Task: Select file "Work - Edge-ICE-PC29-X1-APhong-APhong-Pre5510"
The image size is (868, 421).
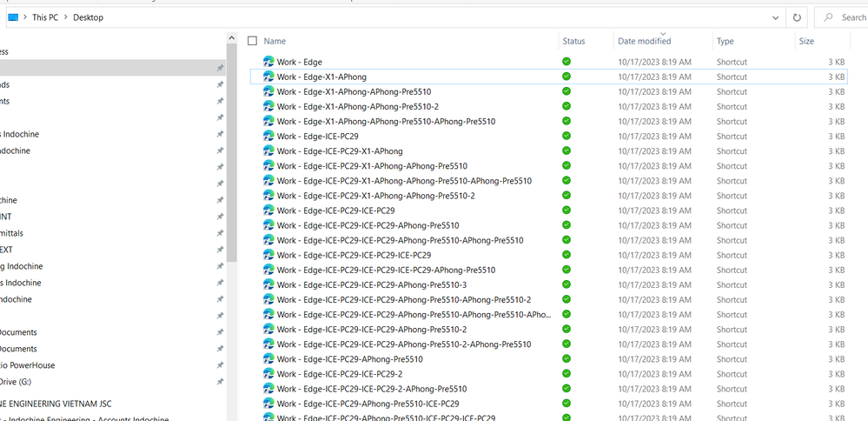Action: coord(372,165)
